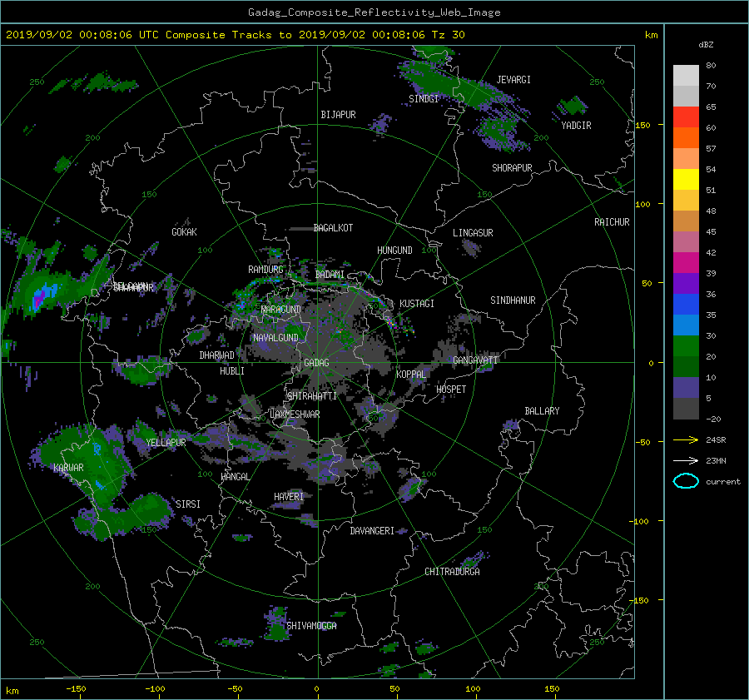This screenshot has height=700, width=749.
Task: Click the HANGAL city label
Action: [x=236, y=477]
